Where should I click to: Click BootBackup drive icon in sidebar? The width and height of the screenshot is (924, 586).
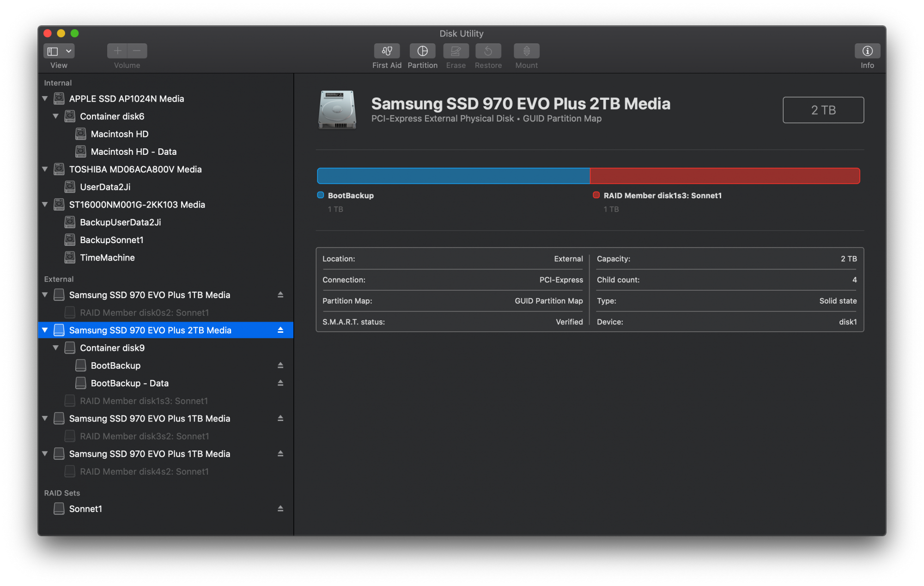coord(81,365)
